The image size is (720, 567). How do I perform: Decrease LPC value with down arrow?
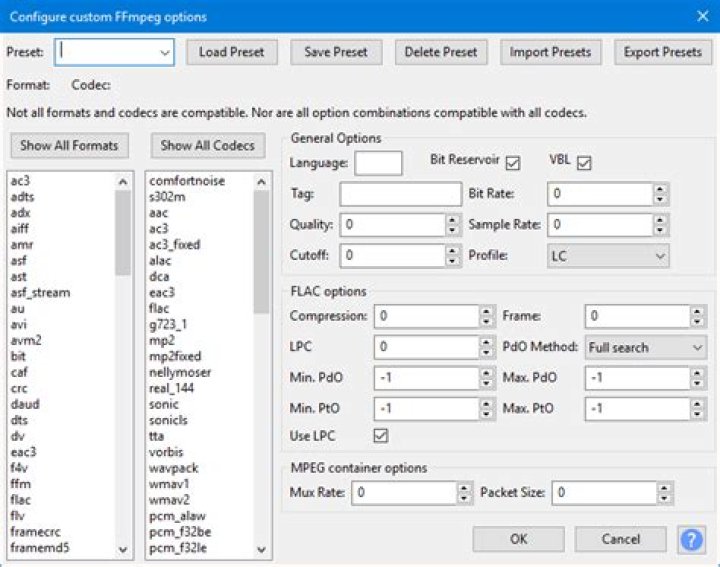point(486,353)
